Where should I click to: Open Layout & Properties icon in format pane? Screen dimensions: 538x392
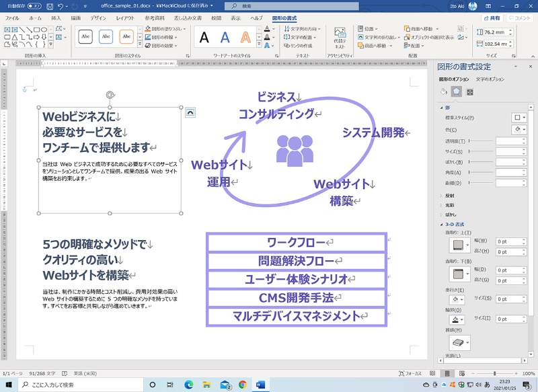coord(469,91)
